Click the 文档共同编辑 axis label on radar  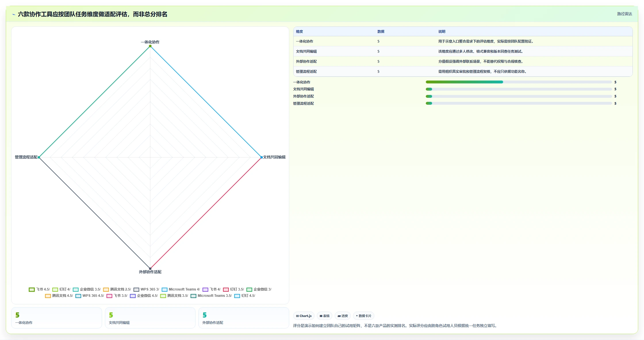[274, 157]
